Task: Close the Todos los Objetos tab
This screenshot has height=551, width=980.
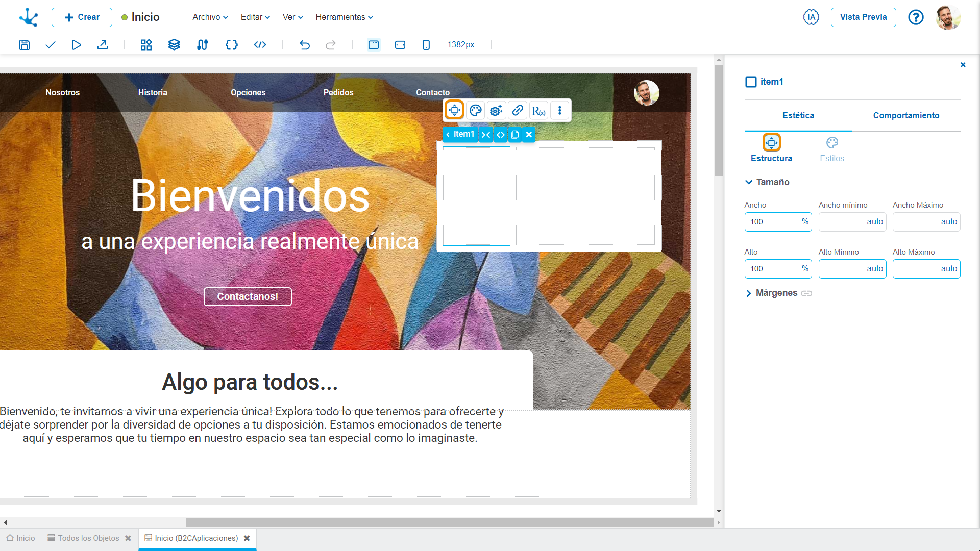Action: pyautogui.click(x=128, y=538)
